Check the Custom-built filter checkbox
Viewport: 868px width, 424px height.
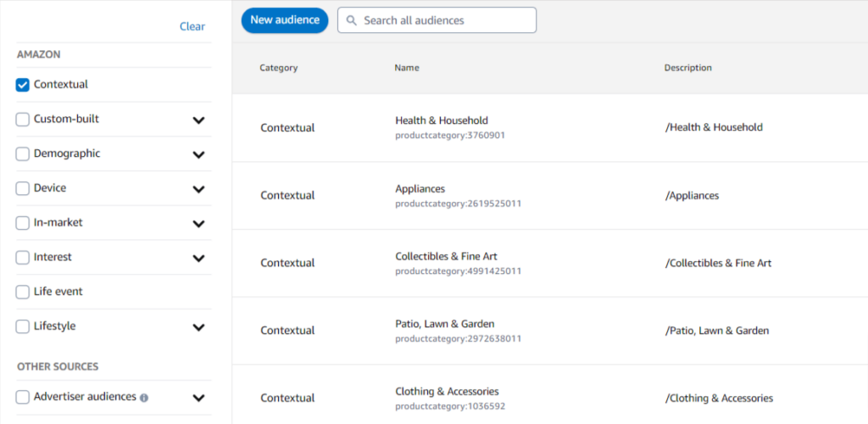click(x=23, y=120)
